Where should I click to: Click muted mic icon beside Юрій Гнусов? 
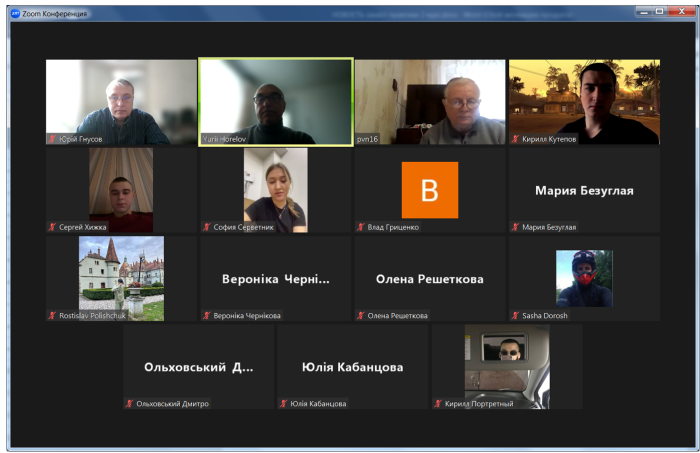point(53,139)
